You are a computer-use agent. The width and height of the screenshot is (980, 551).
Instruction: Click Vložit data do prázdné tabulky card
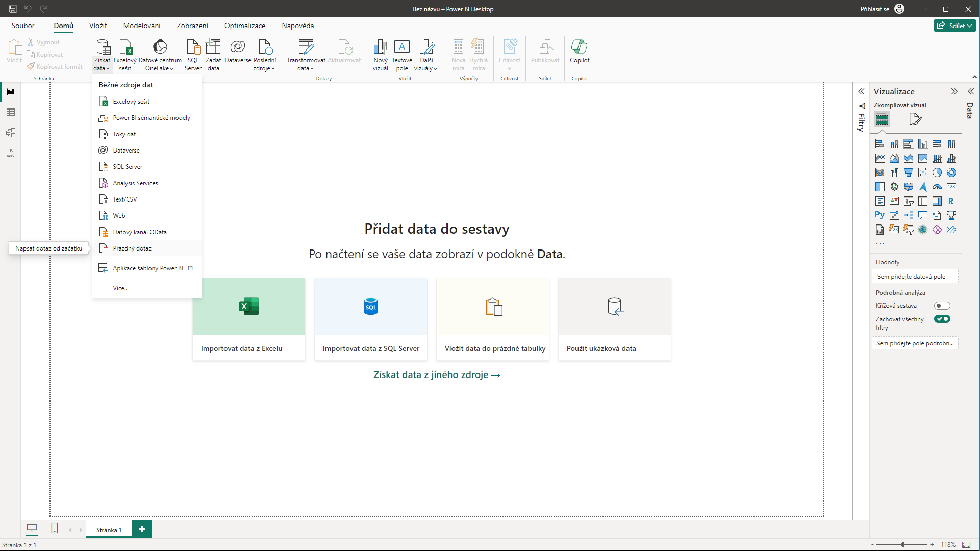pyautogui.click(x=493, y=319)
